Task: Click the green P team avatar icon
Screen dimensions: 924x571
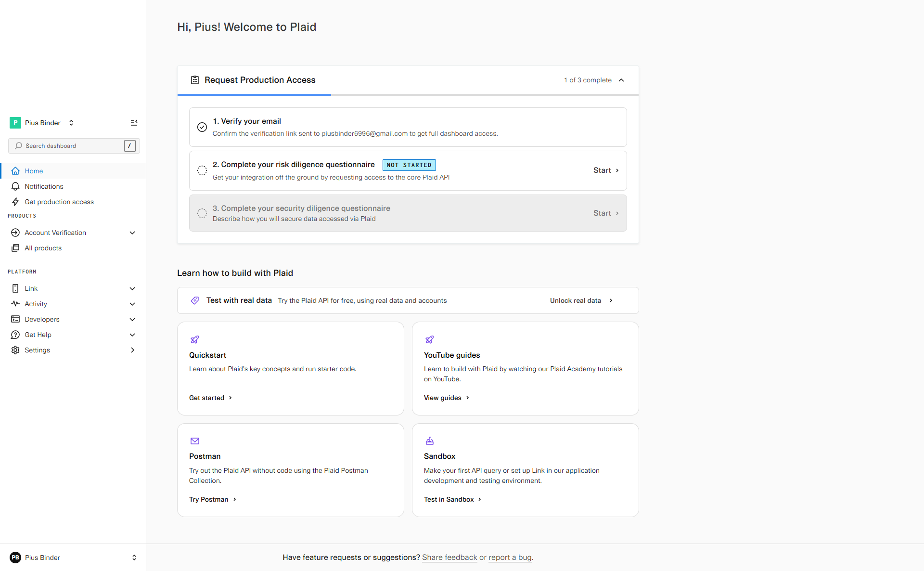Action: point(15,123)
